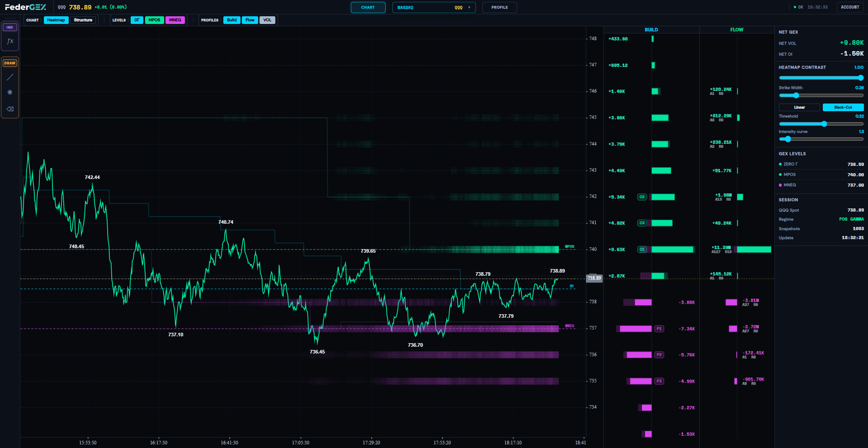Viewport: 868px width, 448px height.
Task: Adjust the Strike Width slider
Action: tap(821, 95)
